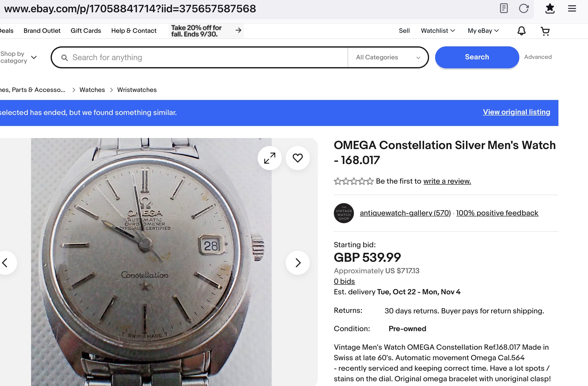The height and width of the screenshot is (386, 588).
Task: Open the bookmarks star icon
Action: tap(550, 9)
